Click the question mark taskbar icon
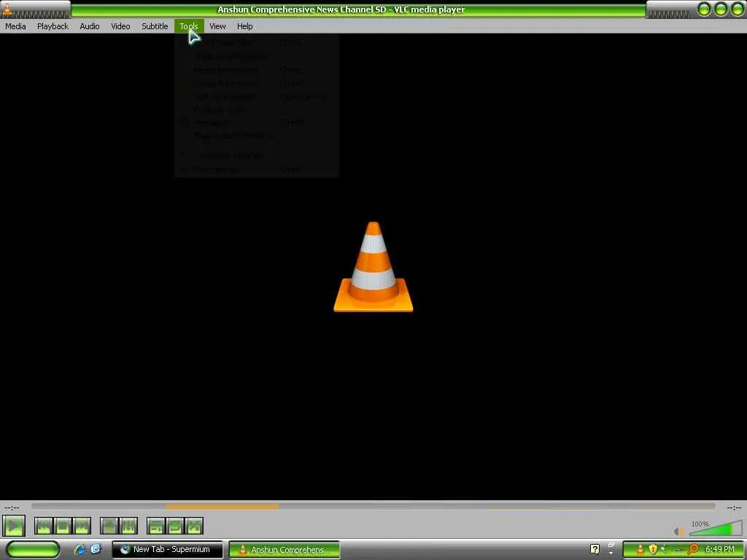Viewport: 747px width, 560px height. pos(595,549)
